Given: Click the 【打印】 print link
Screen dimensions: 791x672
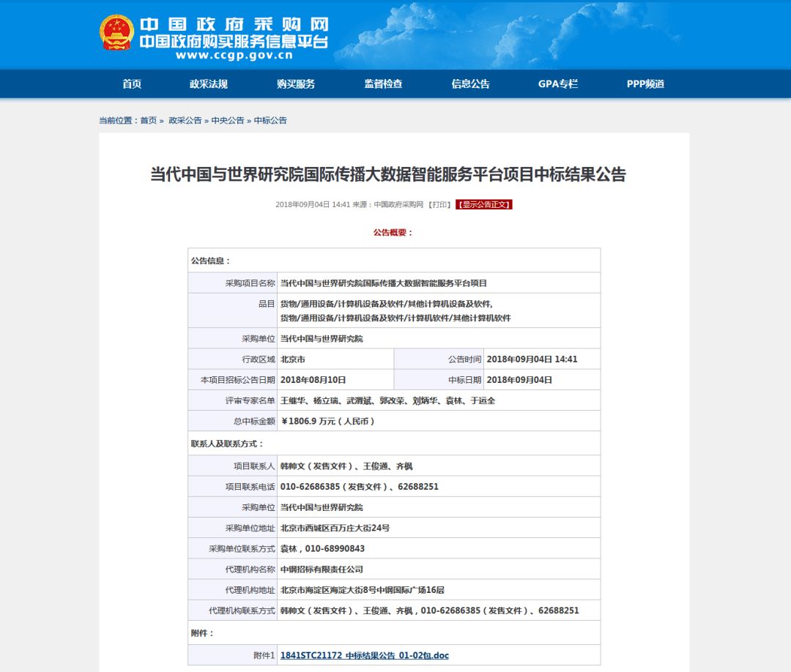Looking at the screenshot, I should [439, 205].
